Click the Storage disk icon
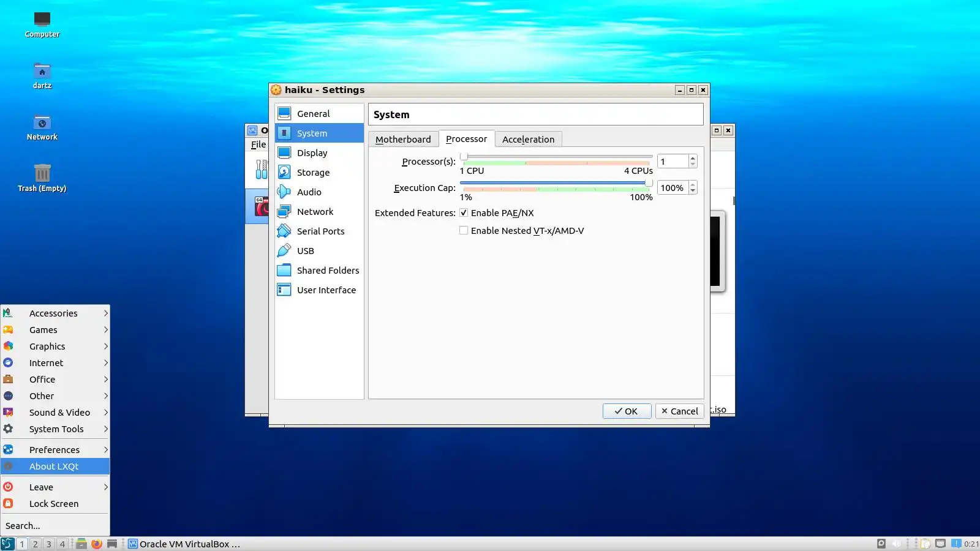 tap(284, 172)
